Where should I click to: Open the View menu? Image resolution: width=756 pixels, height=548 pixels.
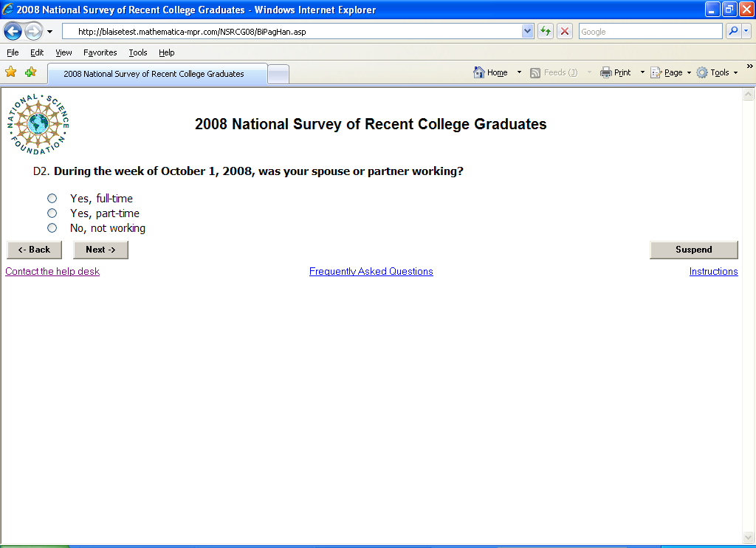tap(63, 52)
